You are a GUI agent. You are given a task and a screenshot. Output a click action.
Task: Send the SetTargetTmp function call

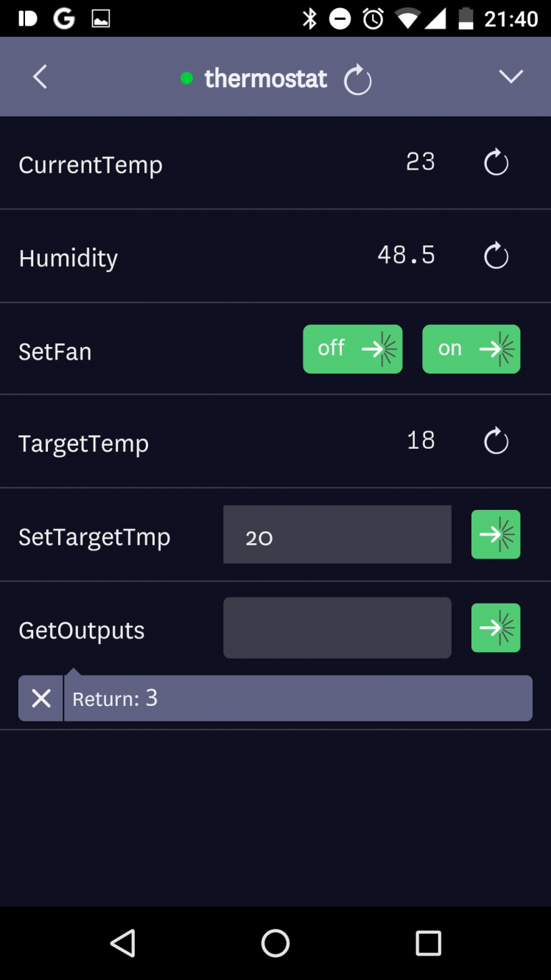pyautogui.click(x=496, y=534)
